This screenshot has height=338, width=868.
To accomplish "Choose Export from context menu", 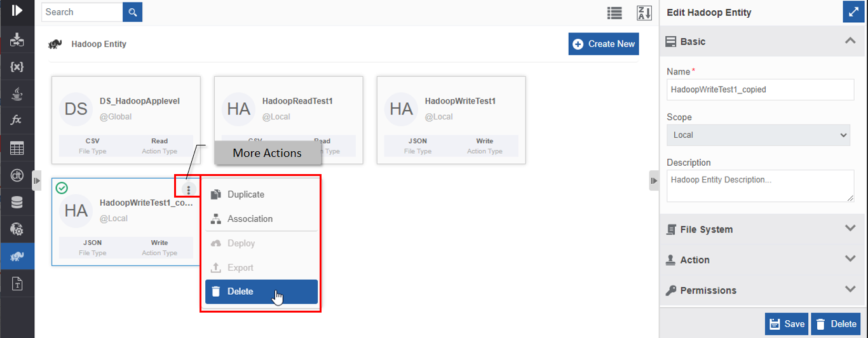I will tap(261, 267).
